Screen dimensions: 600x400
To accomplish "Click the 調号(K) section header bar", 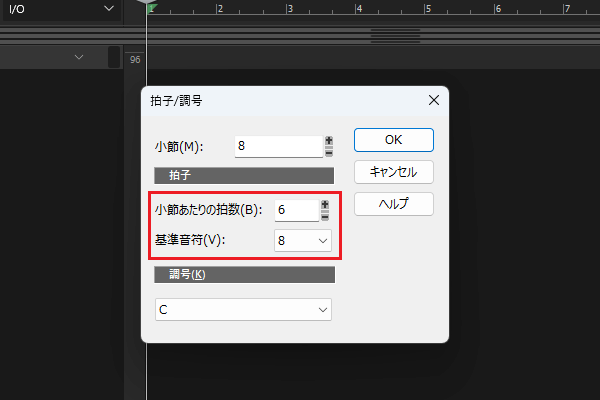I will click(245, 275).
